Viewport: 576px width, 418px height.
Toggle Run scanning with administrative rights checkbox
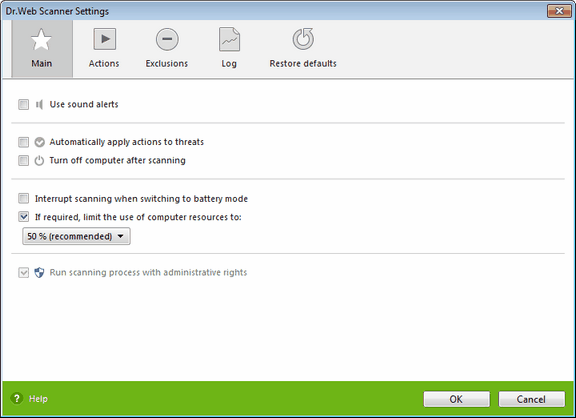(x=24, y=273)
